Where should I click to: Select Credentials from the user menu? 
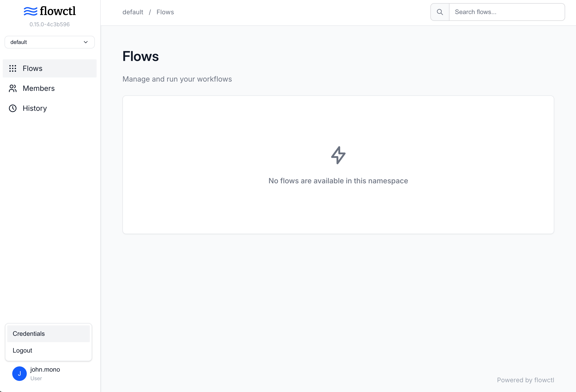(48, 334)
